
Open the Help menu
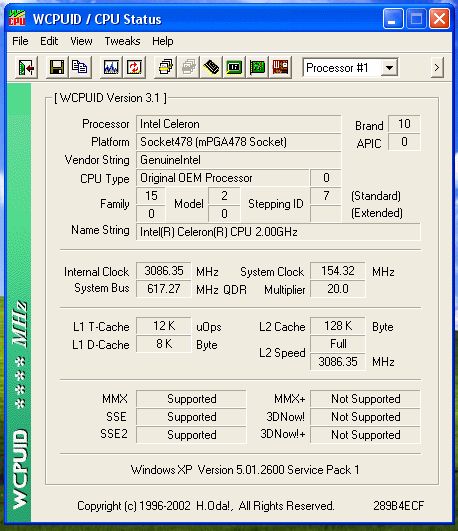click(163, 41)
